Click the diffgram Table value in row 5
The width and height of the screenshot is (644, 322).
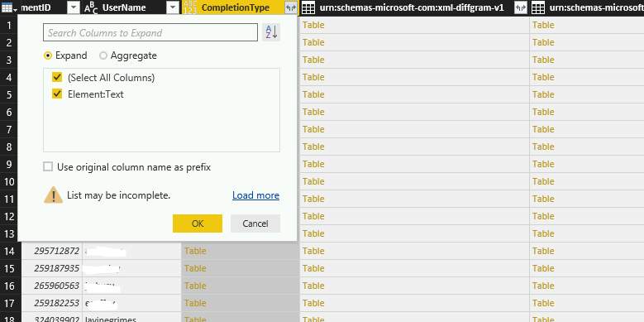point(313,94)
